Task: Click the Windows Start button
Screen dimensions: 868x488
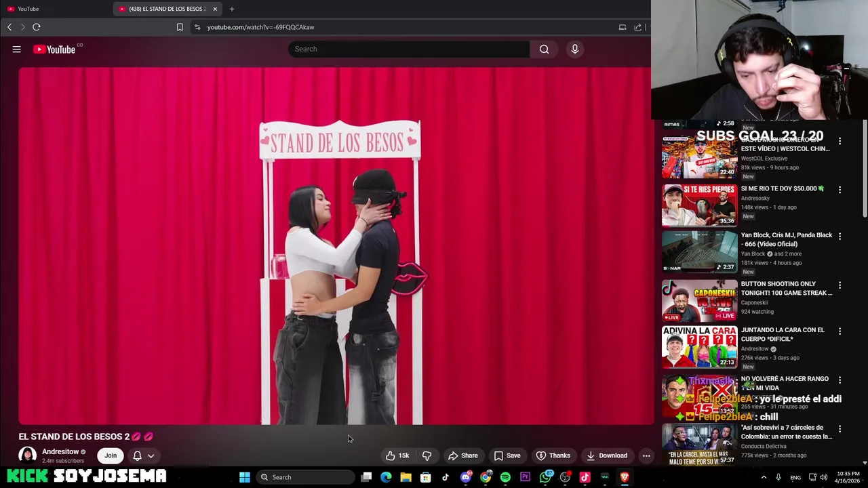Action: coord(245,477)
